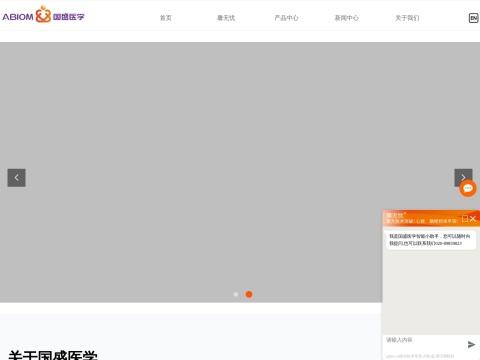
Task: Click the orange chat bubble icon
Action: pos(468,189)
